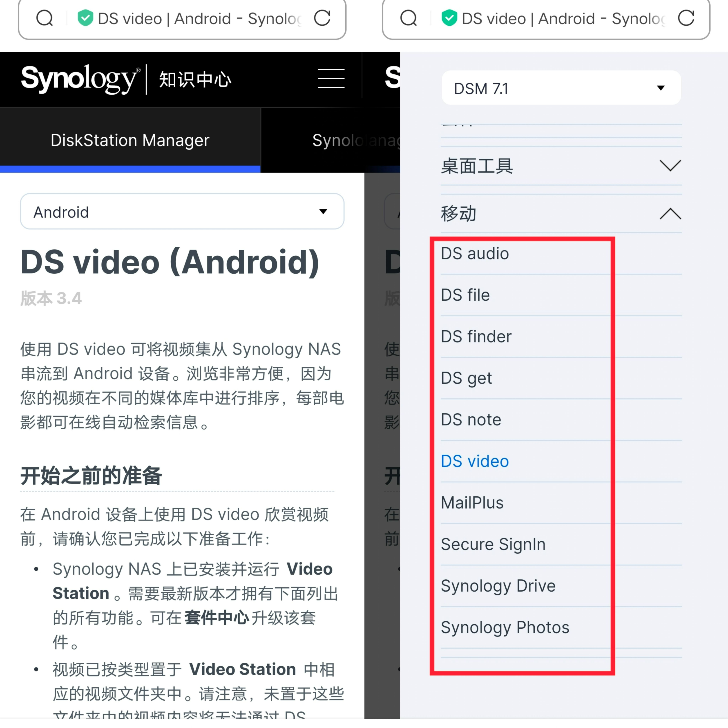Open the Android platform dropdown
Viewport: 728px width, 728px height.
pos(182,212)
